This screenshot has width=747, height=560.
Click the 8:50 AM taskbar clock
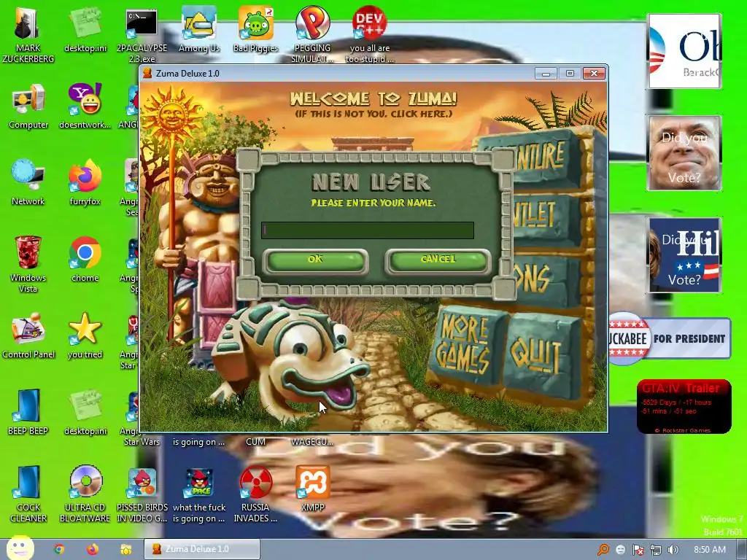point(710,550)
